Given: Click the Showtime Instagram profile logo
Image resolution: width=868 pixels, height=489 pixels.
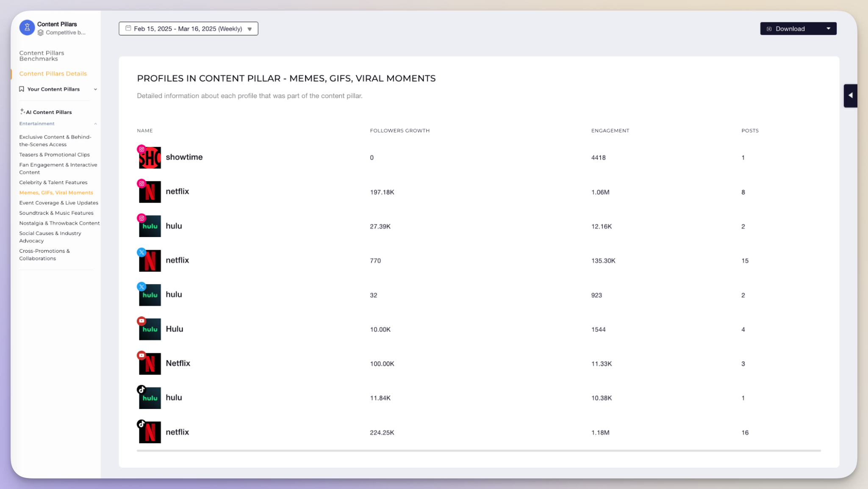Looking at the screenshot, I should (150, 158).
